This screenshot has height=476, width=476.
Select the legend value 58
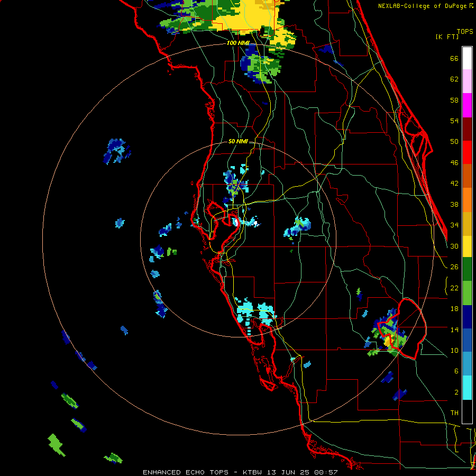pyautogui.click(x=454, y=100)
